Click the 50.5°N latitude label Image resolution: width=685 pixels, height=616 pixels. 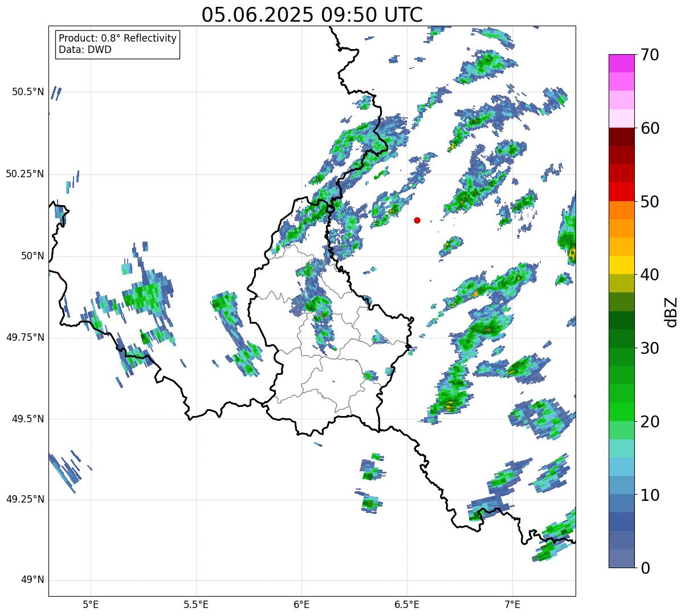(27, 92)
